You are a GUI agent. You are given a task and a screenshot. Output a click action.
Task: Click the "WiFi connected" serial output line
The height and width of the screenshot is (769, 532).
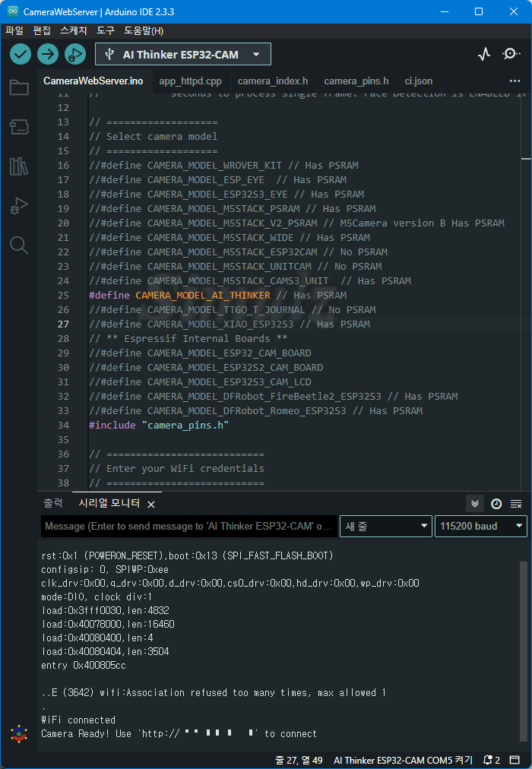pyautogui.click(x=78, y=720)
